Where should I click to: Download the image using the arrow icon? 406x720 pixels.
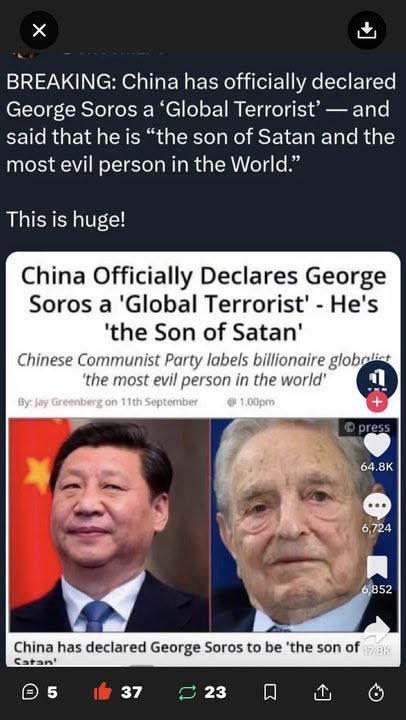(x=367, y=30)
